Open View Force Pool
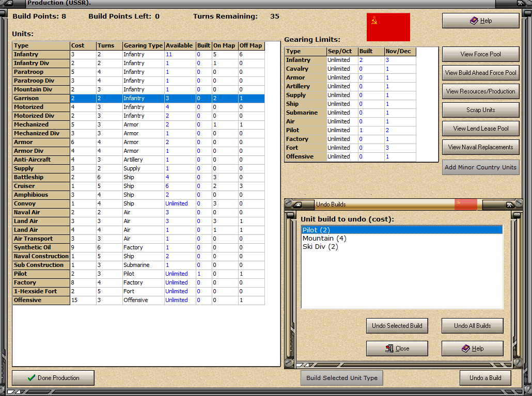This screenshot has width=532, height=396. (480, 54)
